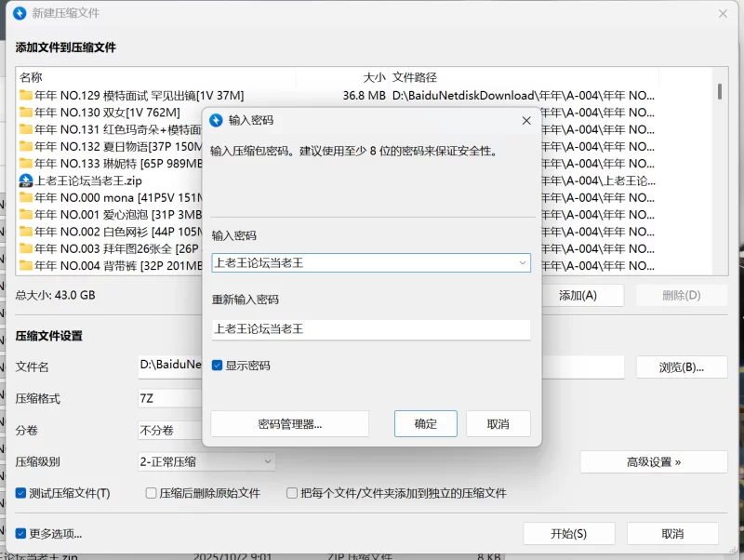The width and height of the screenshot is (744, 560).
Task: Uncheck the 显示密码 checkbox
Action: point(218,366)
